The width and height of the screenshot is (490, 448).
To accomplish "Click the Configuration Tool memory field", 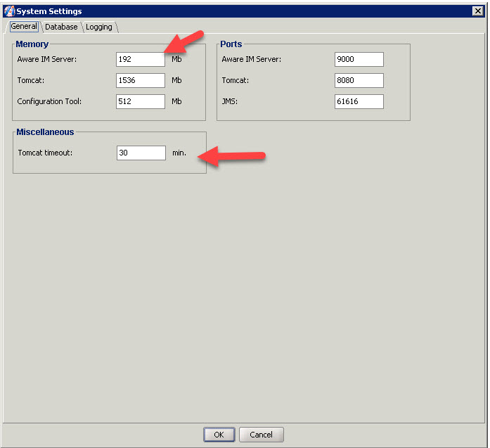I will pyautogui.click(x=141, y=101).
